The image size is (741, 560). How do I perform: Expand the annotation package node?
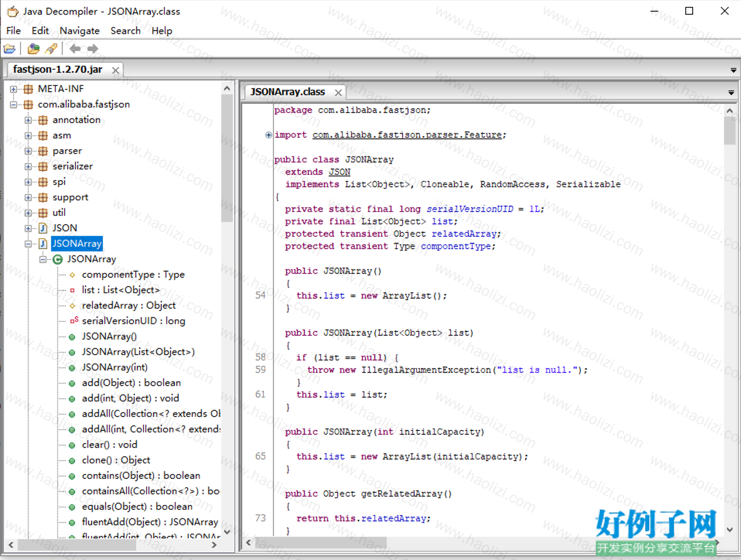[x=28, y=120]
